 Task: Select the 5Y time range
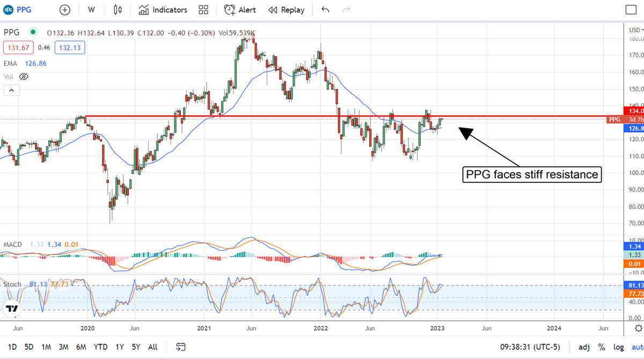137,347
